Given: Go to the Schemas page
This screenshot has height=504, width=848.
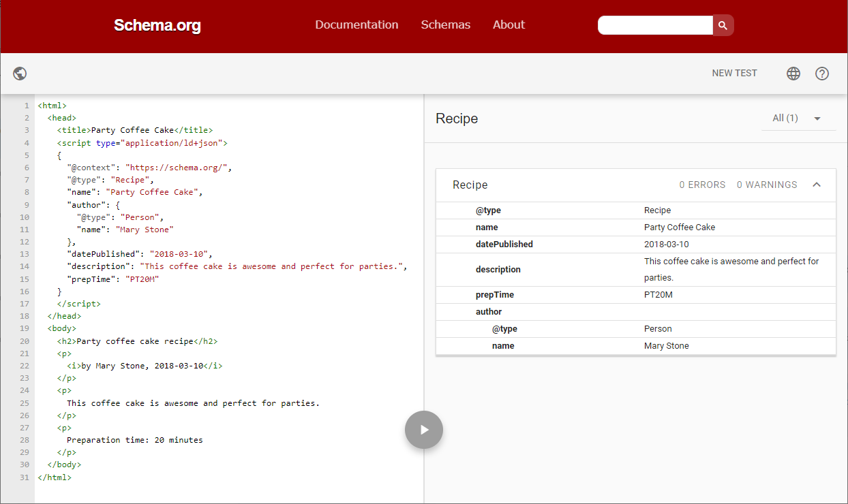Looking at the screenshot, I should click(x=445, y=25).
